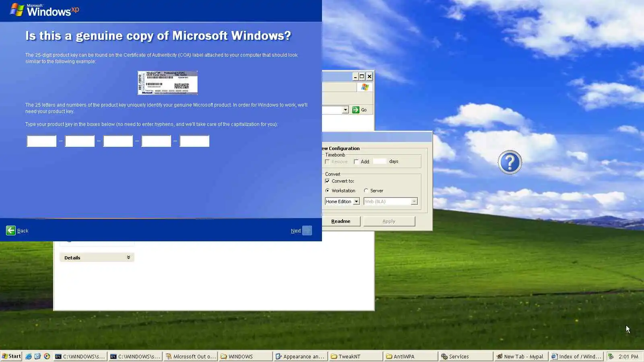Switch to Microsoft Out of box taskbar button
The width and height of the screenshot is (644, 362).
tap(190, 356)
